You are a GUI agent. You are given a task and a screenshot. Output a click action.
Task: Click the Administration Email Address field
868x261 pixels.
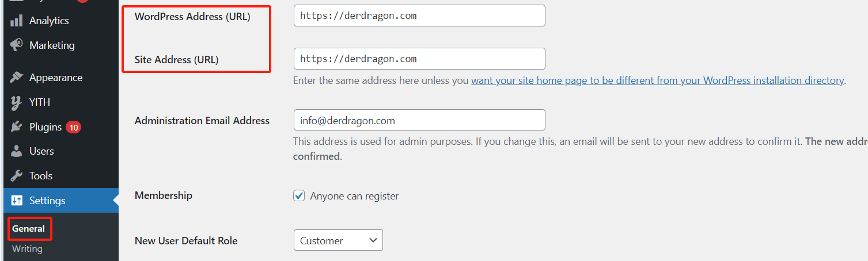coord(419,120)
